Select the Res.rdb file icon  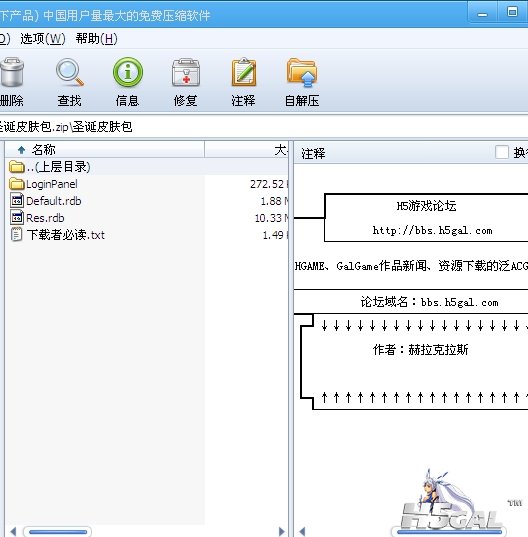(x=17, y=218)
